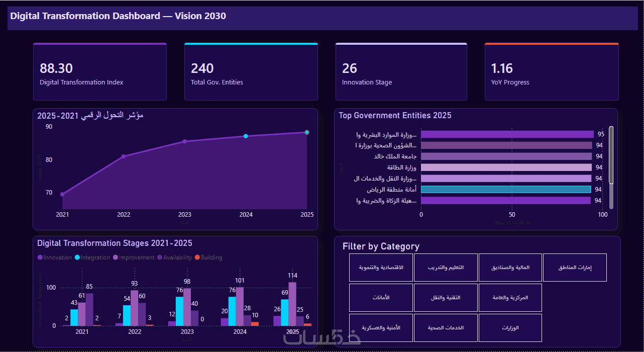The image size is (644, 352).
Task: Choose the الخدمات الصحية filter button
Action: click(446, 328)
